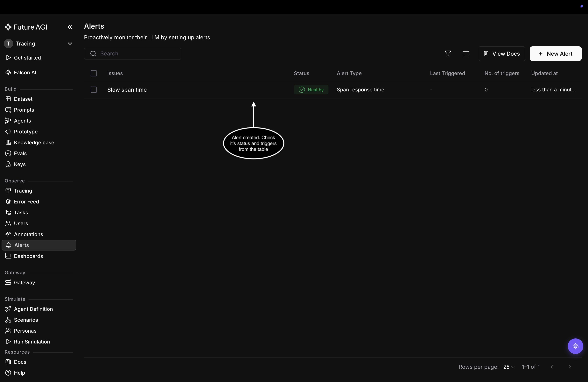Click the Alert Type column header

coord(349,73)
